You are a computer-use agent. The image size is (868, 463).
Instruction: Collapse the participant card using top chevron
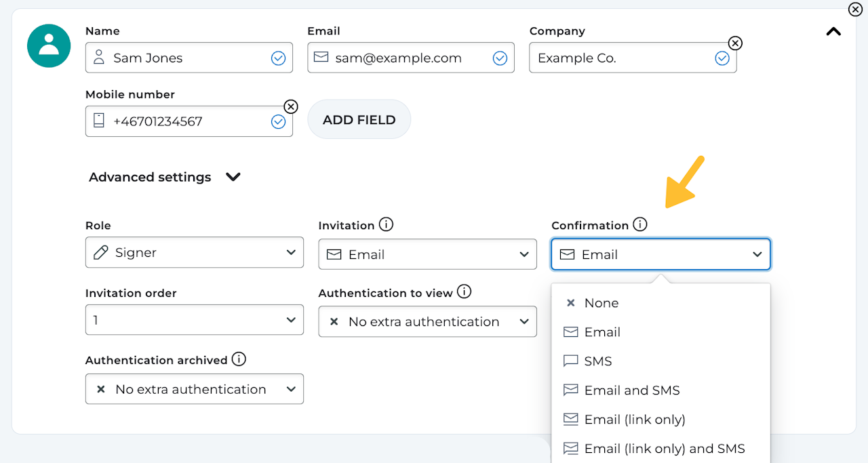[x=833, y=31]
